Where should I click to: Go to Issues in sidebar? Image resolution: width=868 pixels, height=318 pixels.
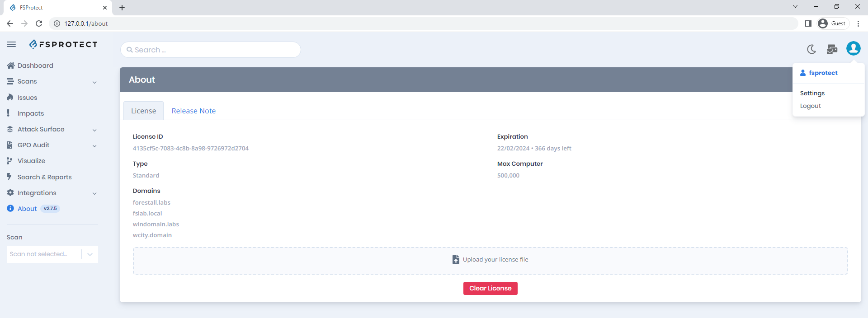(x=27, y=98)
